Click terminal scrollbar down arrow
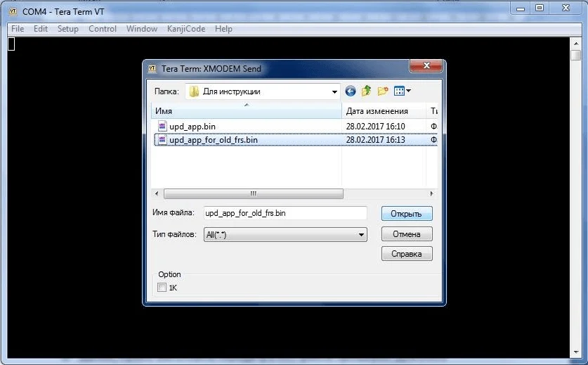The height and width of the screenshot is (365, 588). coord(575,352)
